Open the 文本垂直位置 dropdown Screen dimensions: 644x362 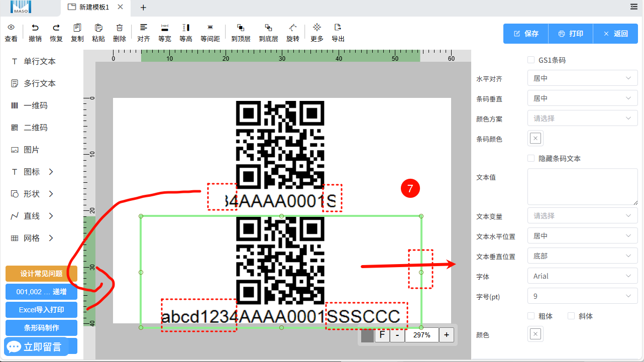click(583, 256)
